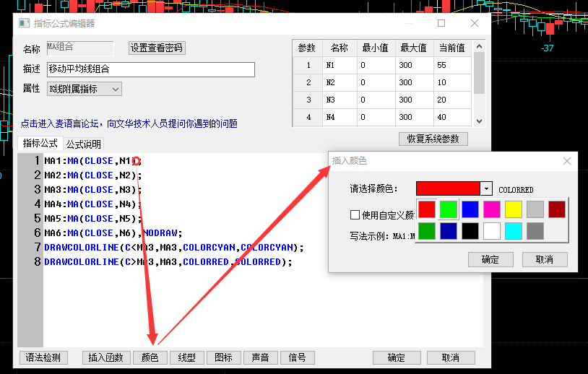Close the 插入颜色 dialog
The image size is (588, 374).
click(x=567, y=161)
